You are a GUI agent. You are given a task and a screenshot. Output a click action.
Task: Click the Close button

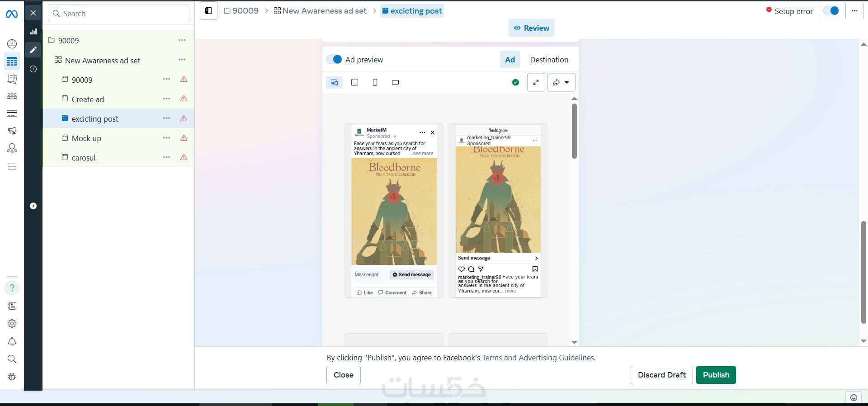coord(344,375)
